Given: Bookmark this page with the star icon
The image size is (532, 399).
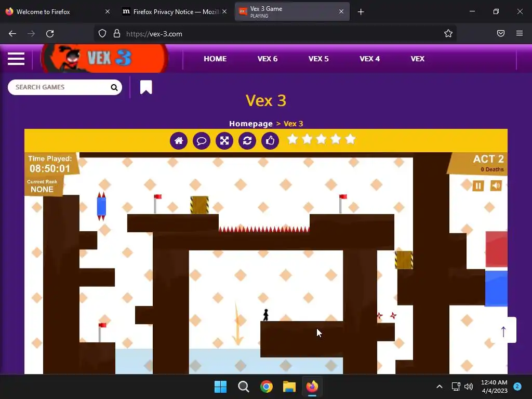Looking at the screenshot, I should coord(448,33).
